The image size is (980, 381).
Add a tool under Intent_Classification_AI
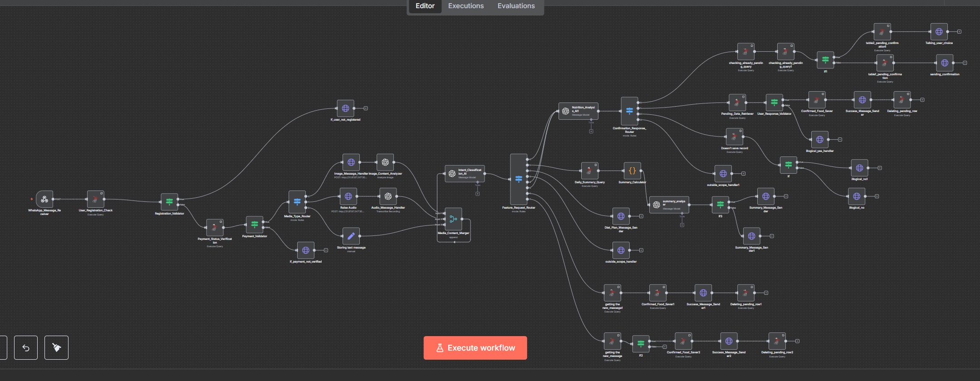[477, 194]
